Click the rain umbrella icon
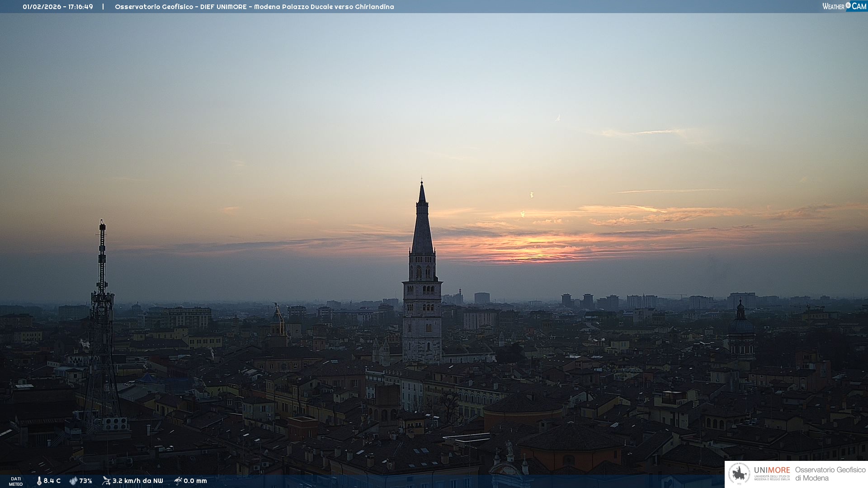 click(x=178, y=481)
